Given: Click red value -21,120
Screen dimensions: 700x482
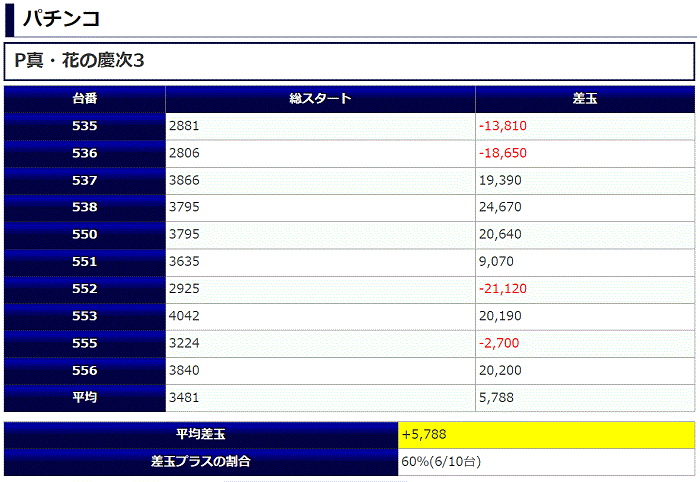Looking at the screenshot, I should (503, 289).
